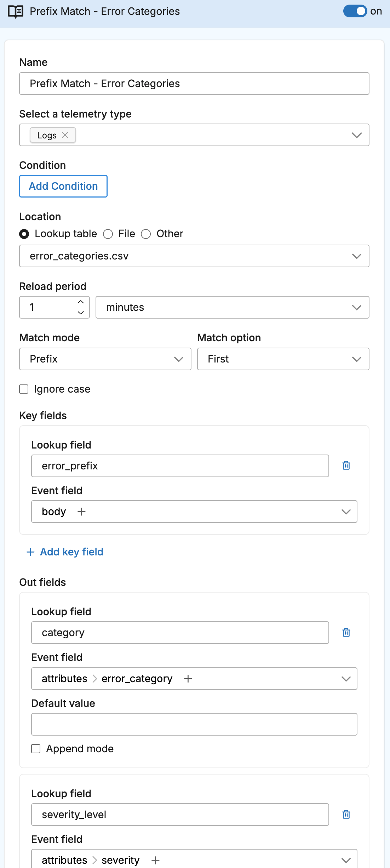Screen dimensions: 390x868
Task: Expand the Match option First dropdown
Action: coord(283,359)
